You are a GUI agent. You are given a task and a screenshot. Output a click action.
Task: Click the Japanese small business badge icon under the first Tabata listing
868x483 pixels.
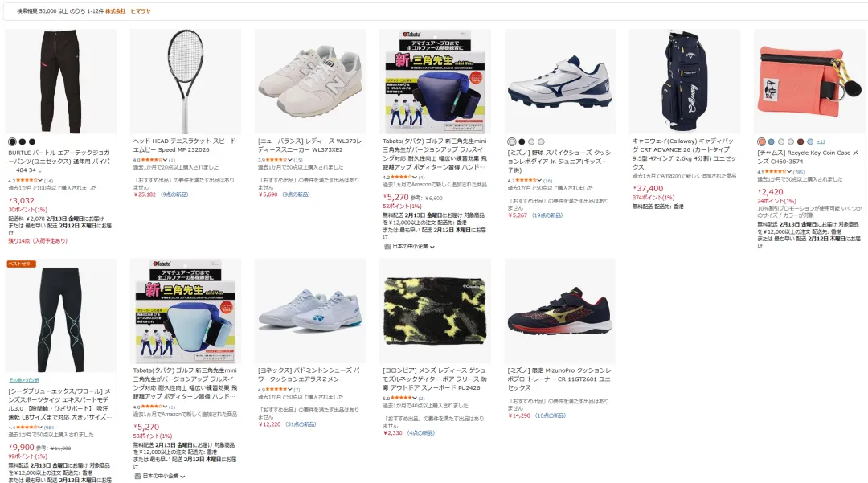tap(387, 247)
